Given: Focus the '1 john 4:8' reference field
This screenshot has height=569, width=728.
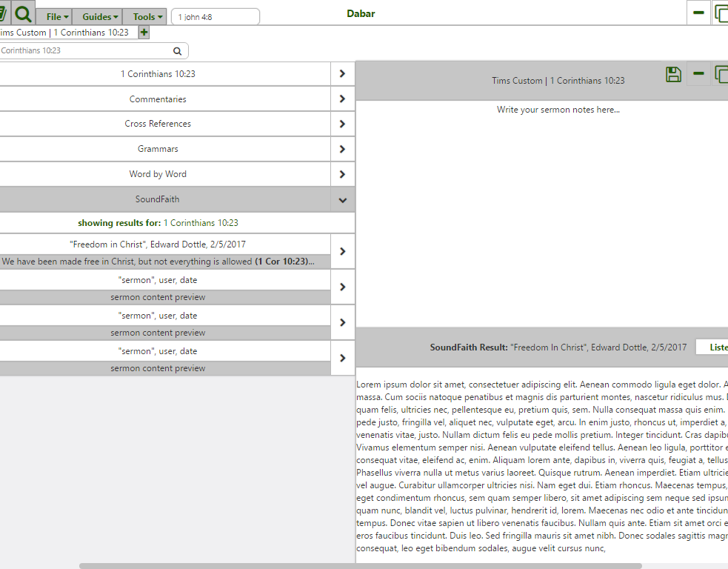Looking at the screenshot, I should [216, 17].
